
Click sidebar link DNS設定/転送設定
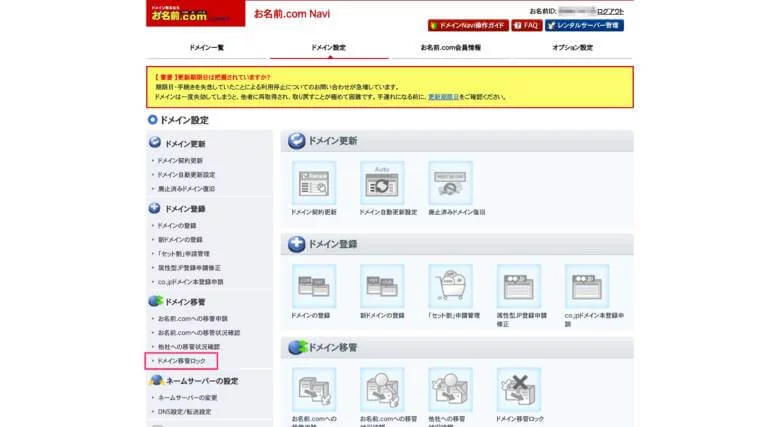[x=185, y=412]
